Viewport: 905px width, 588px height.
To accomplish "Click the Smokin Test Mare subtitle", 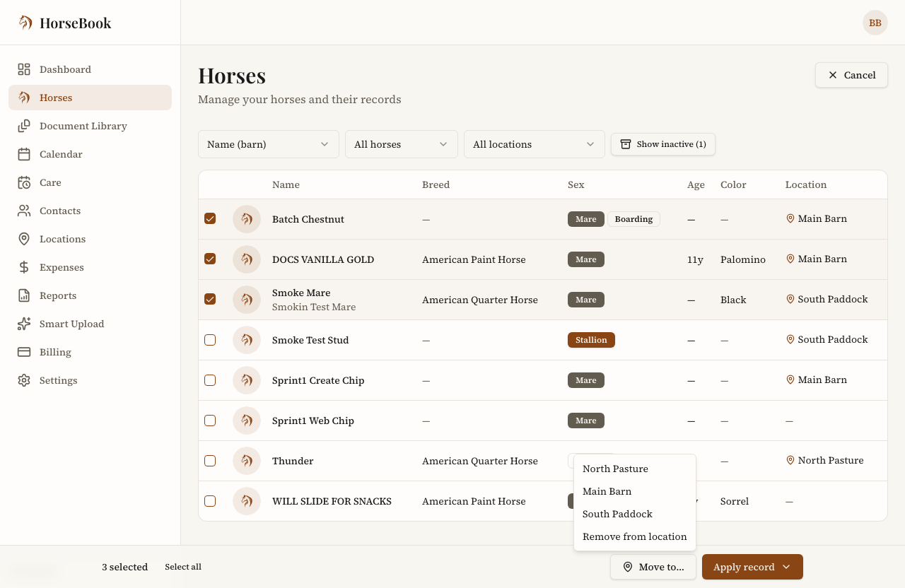I will click(x=314, y=307).
